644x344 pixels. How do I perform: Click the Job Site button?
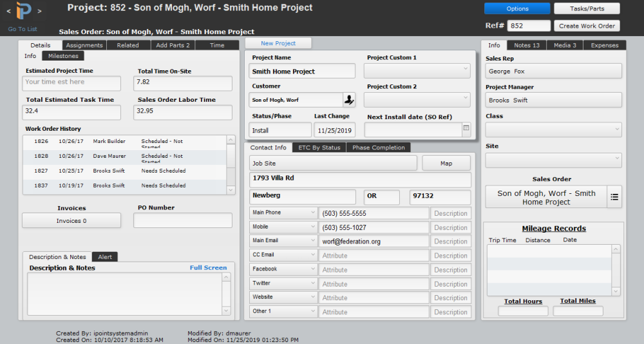(x=333, y=163)
